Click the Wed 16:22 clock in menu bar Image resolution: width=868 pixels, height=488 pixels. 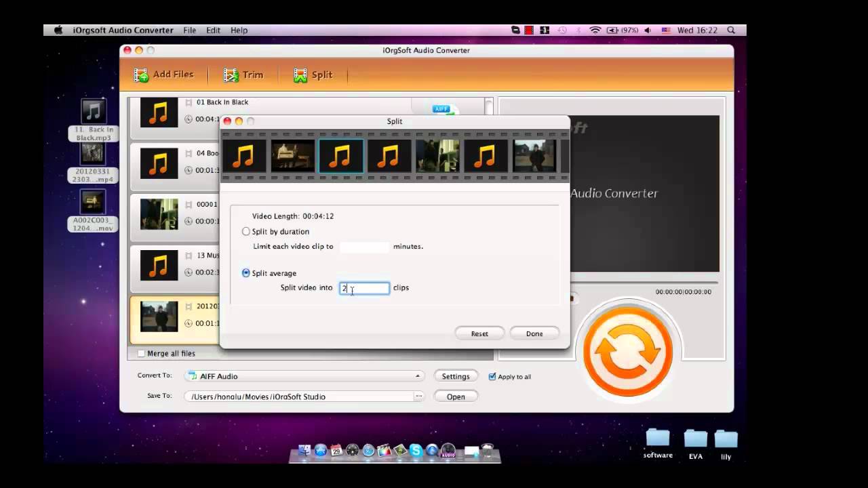(x=697, y=30)
